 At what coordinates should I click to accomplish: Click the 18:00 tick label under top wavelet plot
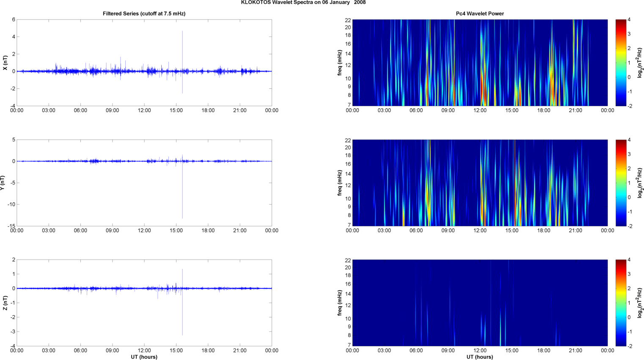tap(544, 110)
